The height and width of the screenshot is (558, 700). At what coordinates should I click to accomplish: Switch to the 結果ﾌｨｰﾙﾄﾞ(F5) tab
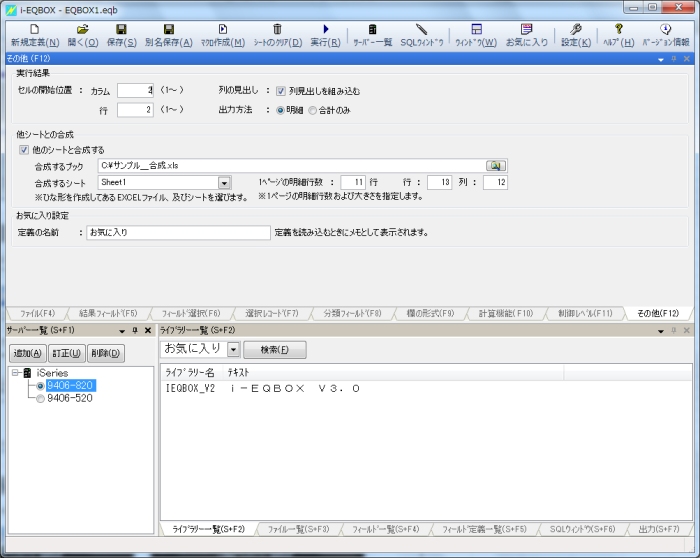(x=108, y=313)
